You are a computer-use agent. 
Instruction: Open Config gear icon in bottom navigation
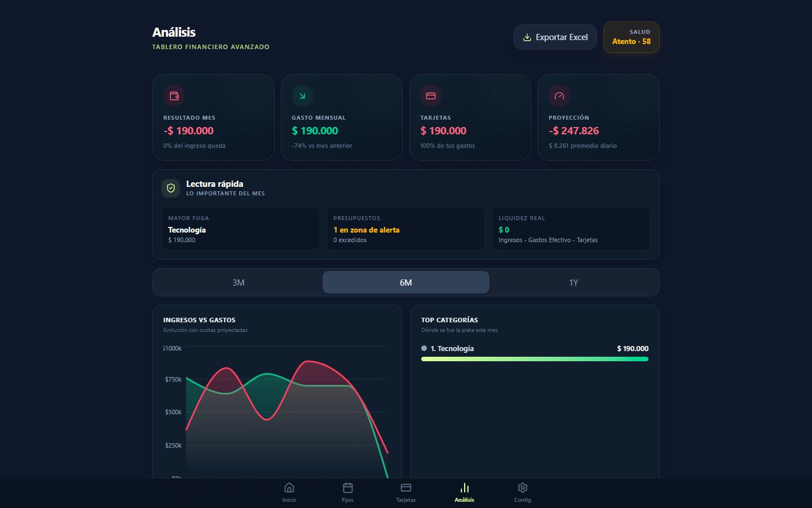[523, 488]
